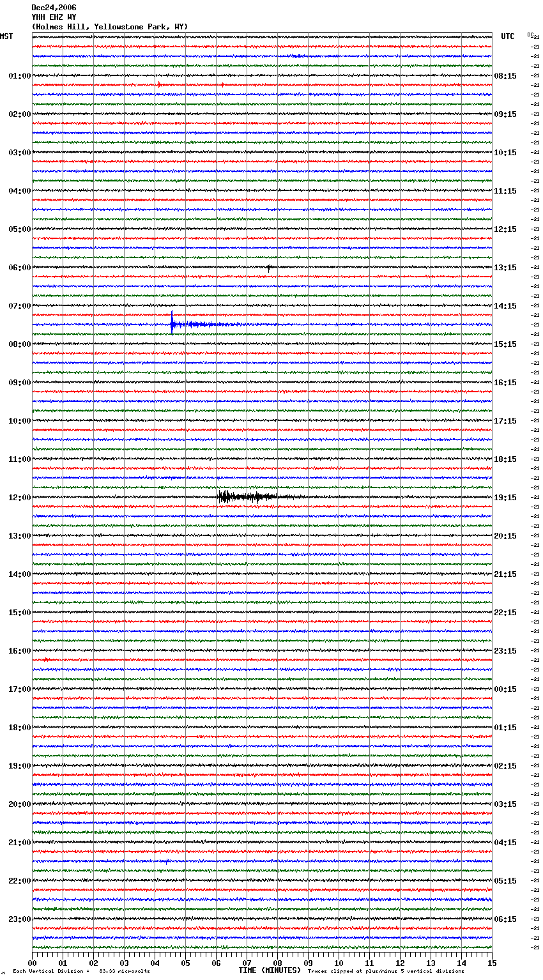Select the 18:00 MST hour label
This screenshot has width=543, height=980.
coord(20,728)
